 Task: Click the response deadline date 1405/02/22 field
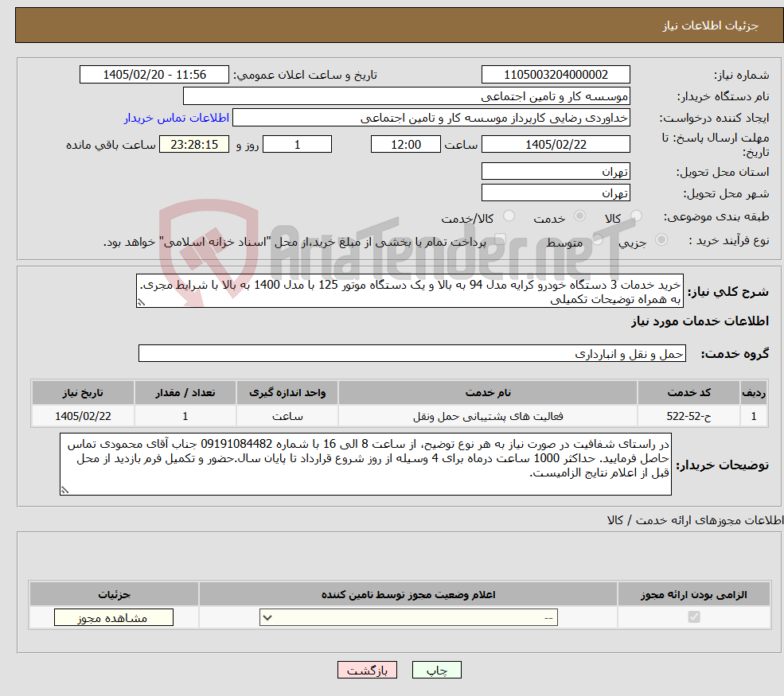(x=556, y=145)
